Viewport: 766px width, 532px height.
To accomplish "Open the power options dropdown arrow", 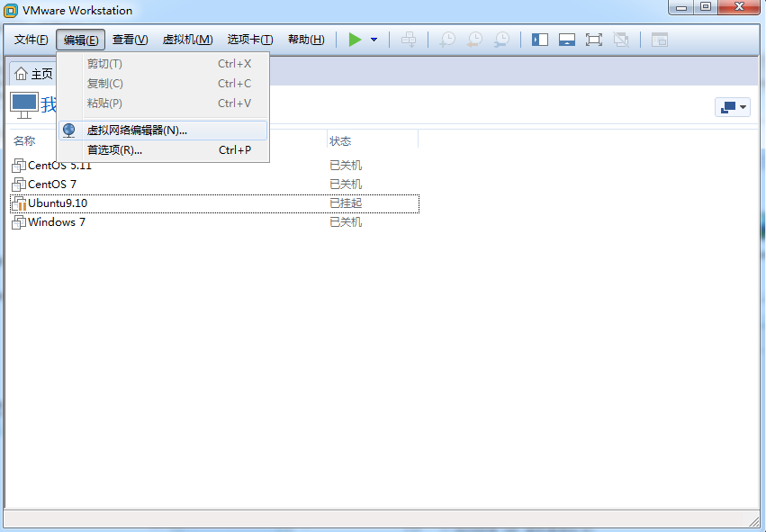I will pyautogui.click(x=374, y=40).
